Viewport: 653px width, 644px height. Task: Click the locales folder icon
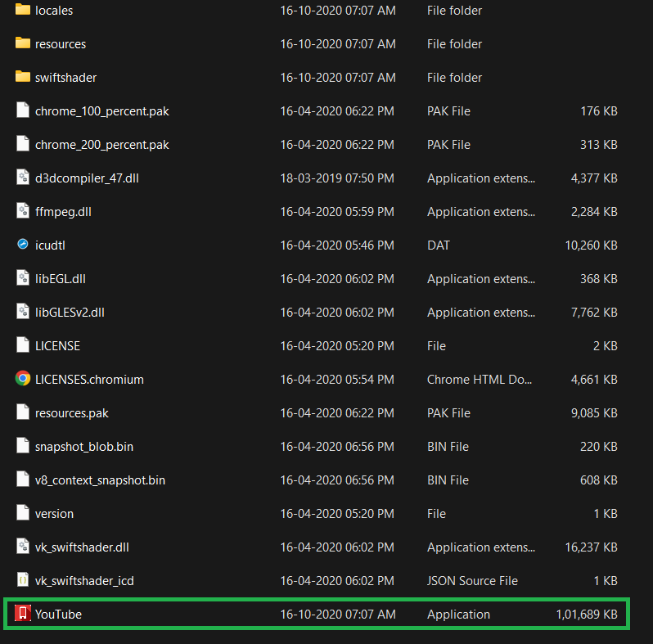[x=22, y=9]
